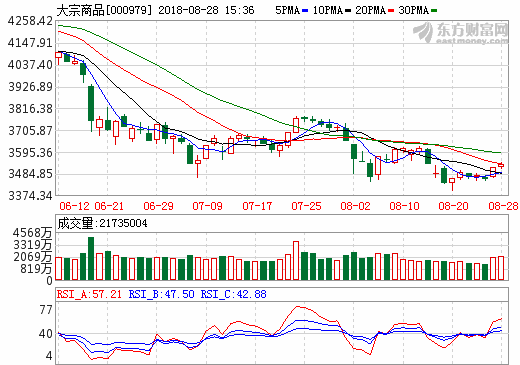Select the 06-12 date label
The height and width of the screenshot is (365, 520).
tap(74, 206)
